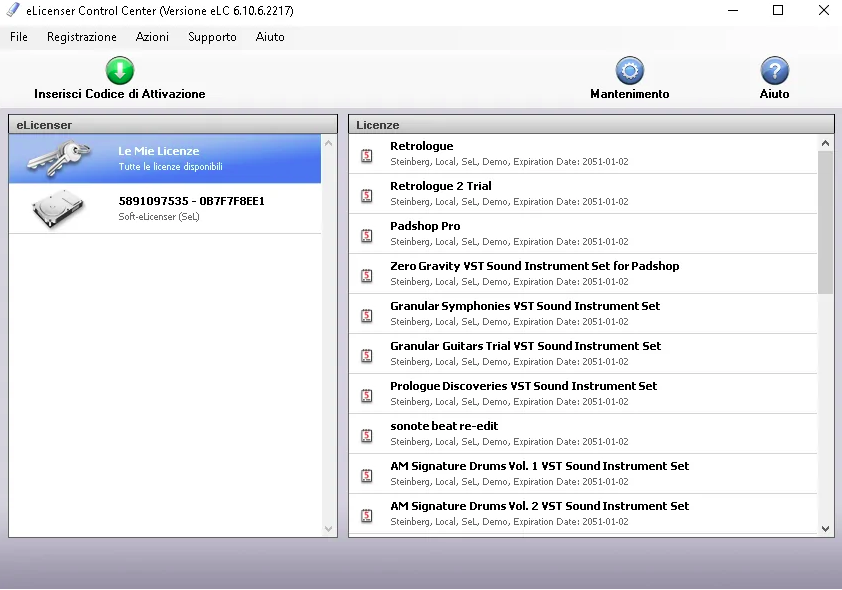The width and height of the screenshot is (842, 590).
Task: Click the license icon beside AM Signature Drums Vol. 1
Action: [x=367, y=476]
